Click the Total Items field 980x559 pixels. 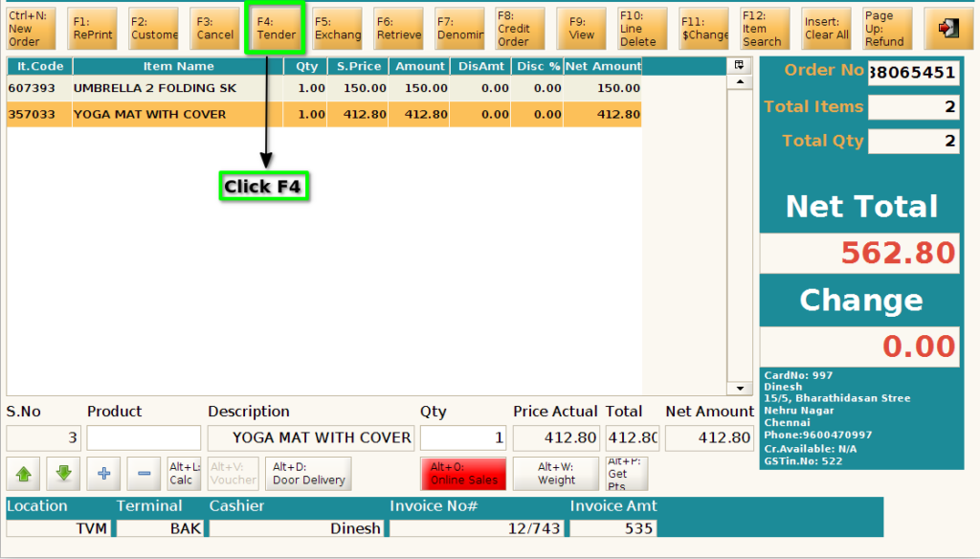point(913,107)
